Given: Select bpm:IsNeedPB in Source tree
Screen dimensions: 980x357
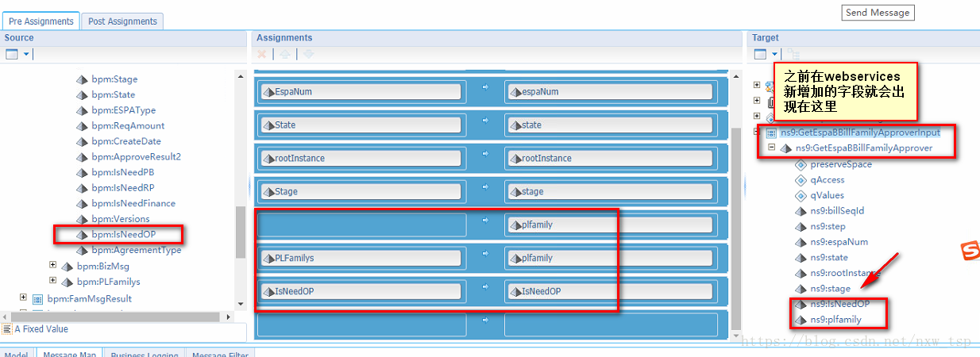Looking at the screenshot, I should (x=122, y=172).
